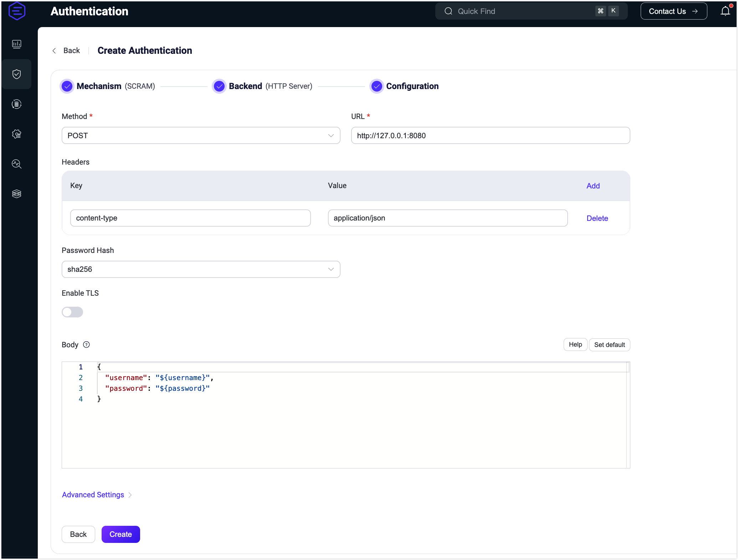Viewport: 738px width, 560px height.
Task: Click the Create button
Action: point(121,534)
